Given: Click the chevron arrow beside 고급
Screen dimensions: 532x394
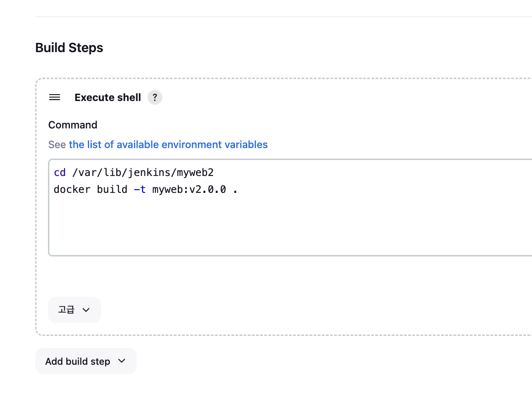Looking at the screenshot, I should (x=86, y=310).
